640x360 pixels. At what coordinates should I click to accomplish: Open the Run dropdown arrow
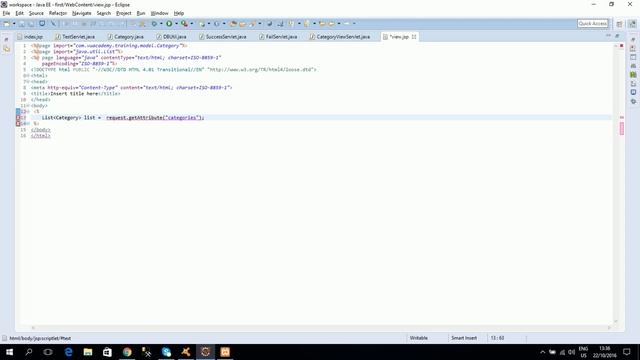(x=176, y=24)
